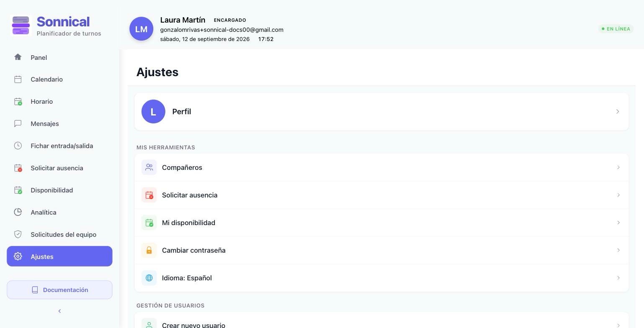Click the Fichar entrada/salida clock icon
Viewport: 644px width, 328px height.
18,146
